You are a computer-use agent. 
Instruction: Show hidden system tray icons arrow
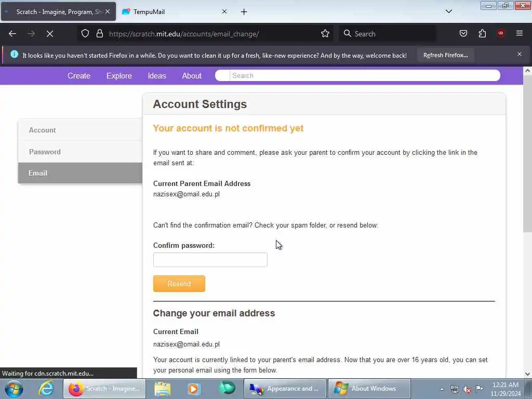click(x=442, y=390)
